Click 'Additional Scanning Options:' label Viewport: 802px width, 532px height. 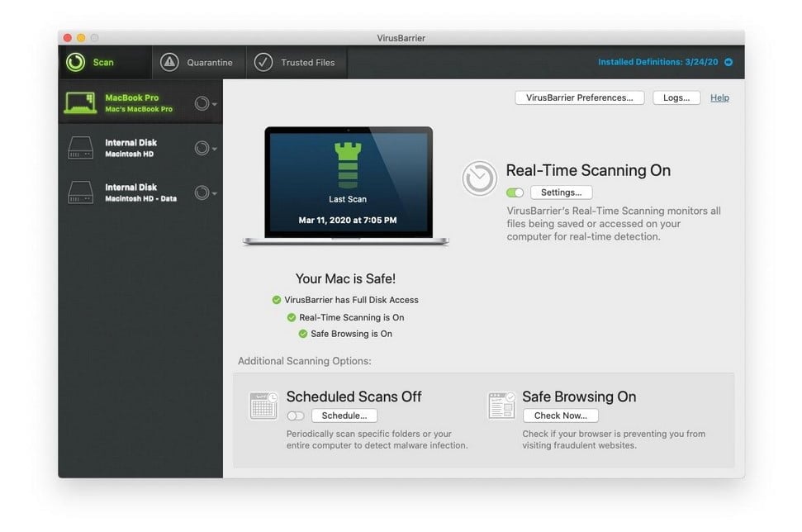click(304, 361)
